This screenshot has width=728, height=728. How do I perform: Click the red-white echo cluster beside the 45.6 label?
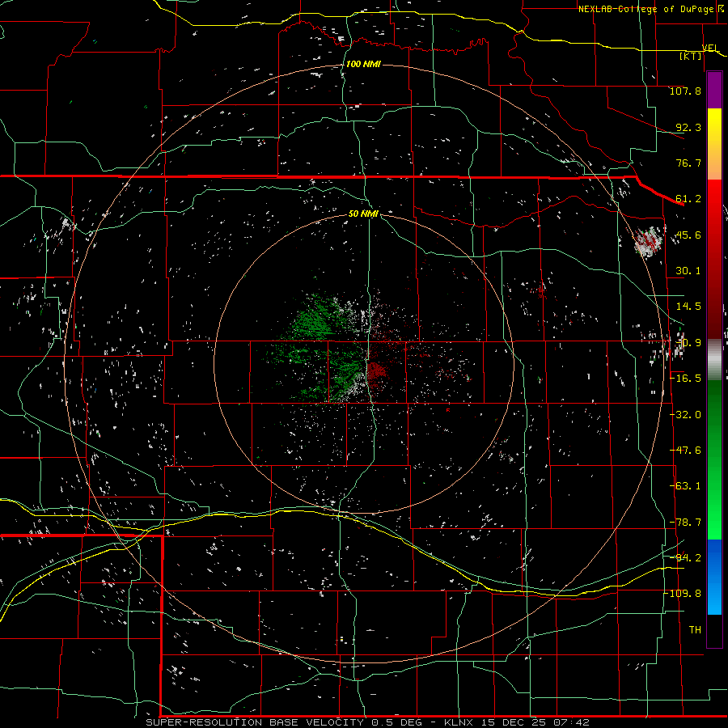(x=649, y=241)
